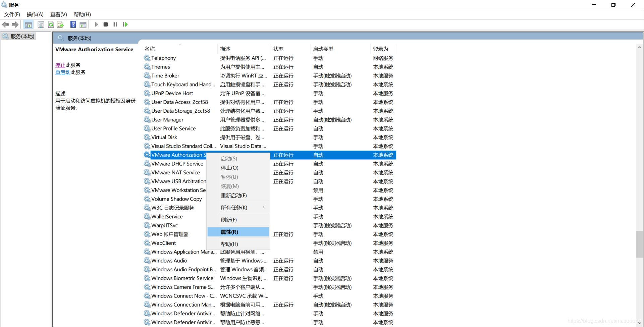Click the Back arrow in the toolbar

click(5, 24)
